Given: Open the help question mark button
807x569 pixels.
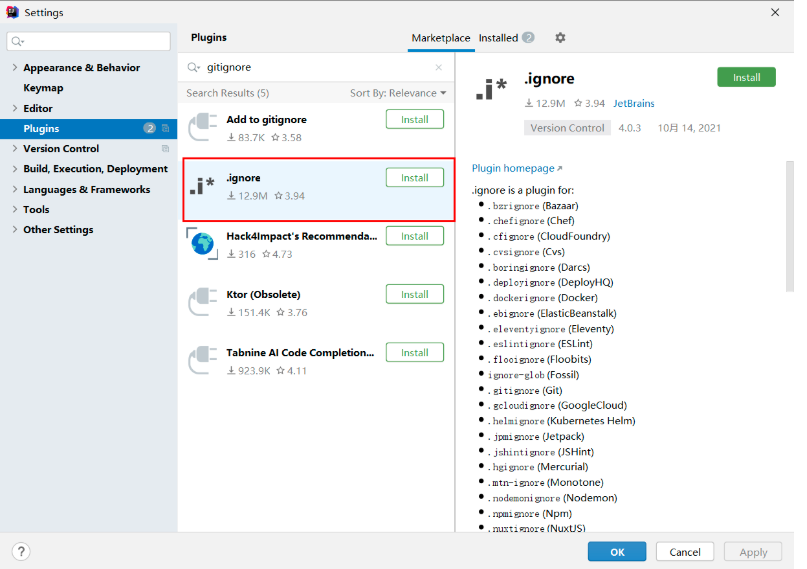Looking at the screenshot, I should [21, 552].
